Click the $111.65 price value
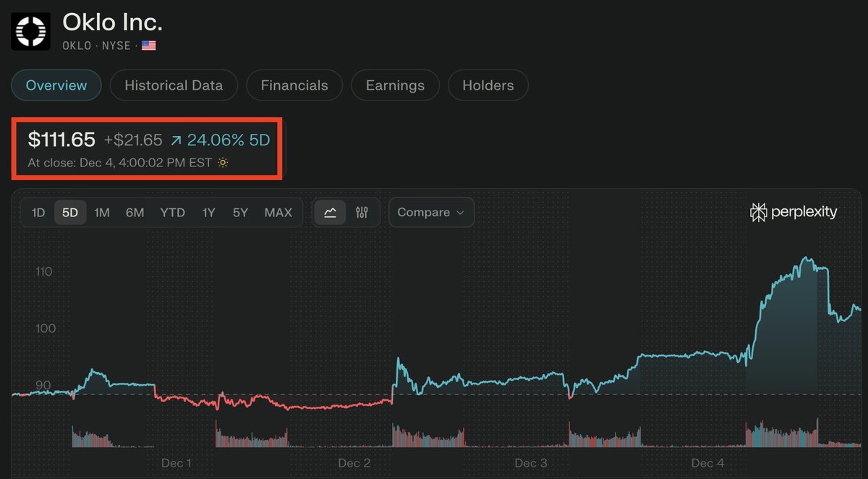This screenshot has height=479, width=868. pos(61,139)
